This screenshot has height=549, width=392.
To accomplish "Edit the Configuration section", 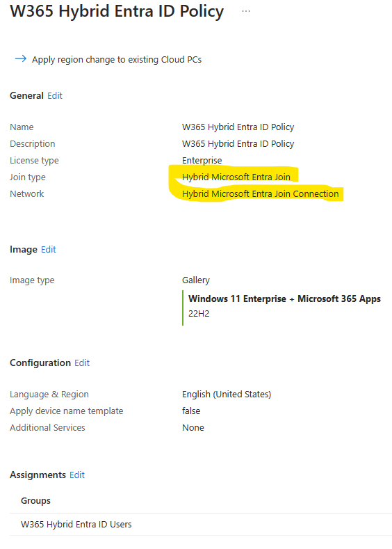I will pyautogui.click(x=82, y=363).
